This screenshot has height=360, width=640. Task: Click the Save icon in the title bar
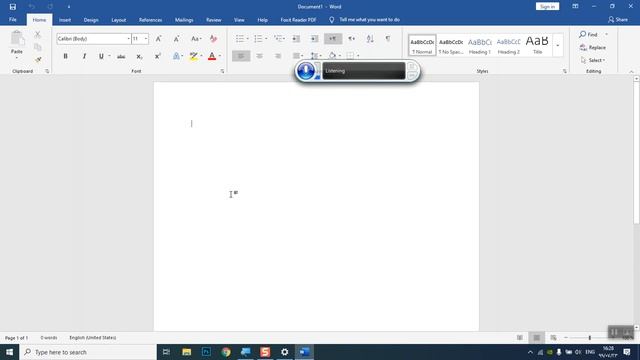coord(13,7)
